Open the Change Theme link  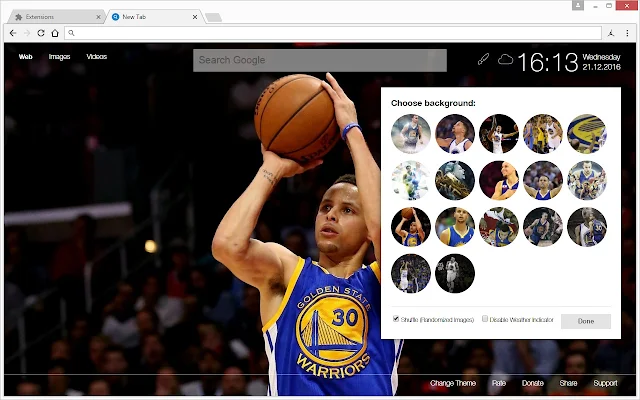click(453, 383)
